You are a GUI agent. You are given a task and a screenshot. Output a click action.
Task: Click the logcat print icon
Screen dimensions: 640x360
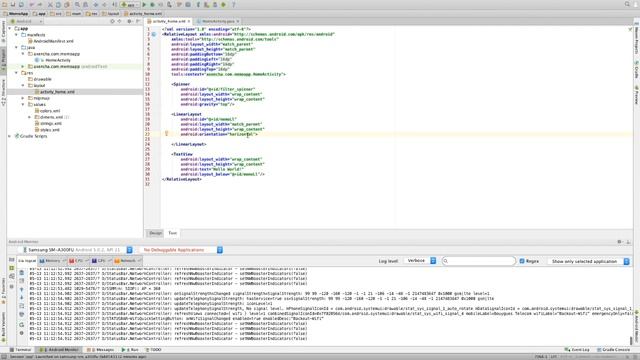click(22, 314)
